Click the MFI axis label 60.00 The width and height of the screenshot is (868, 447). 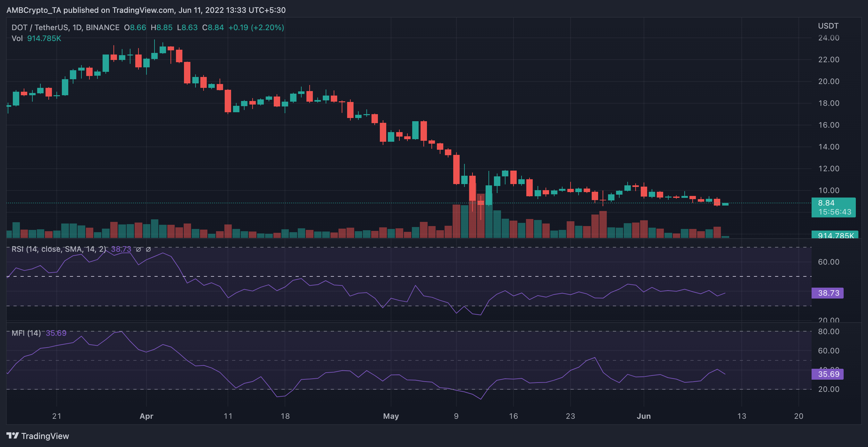click(829, 350)
